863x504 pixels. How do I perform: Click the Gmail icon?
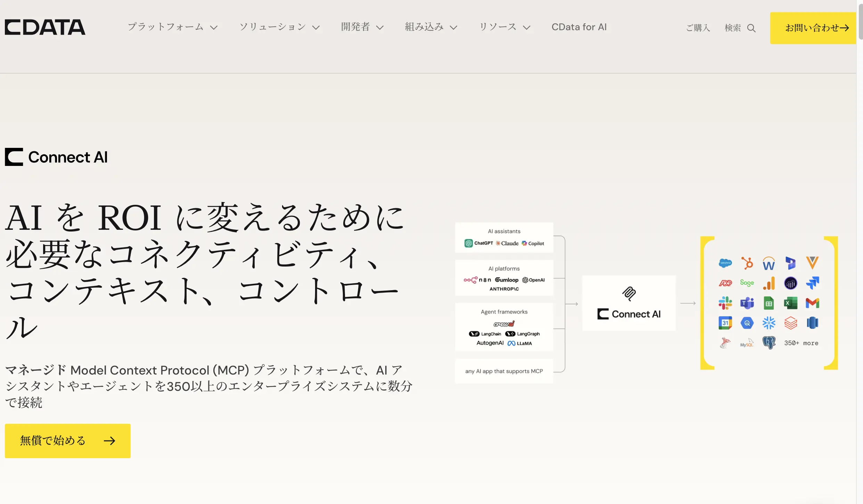(812, 303)
